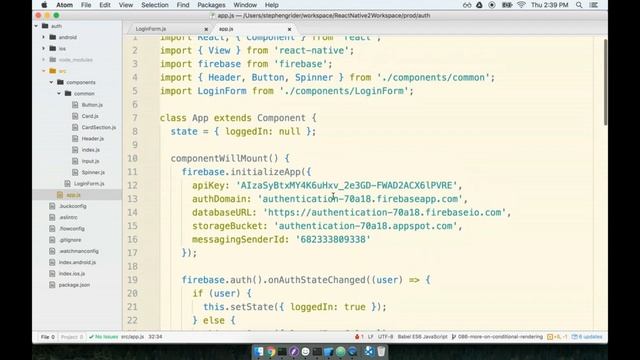Collapse the auth project root folder
The width and height of the screenshot is (640, 360).
[36, 26]
